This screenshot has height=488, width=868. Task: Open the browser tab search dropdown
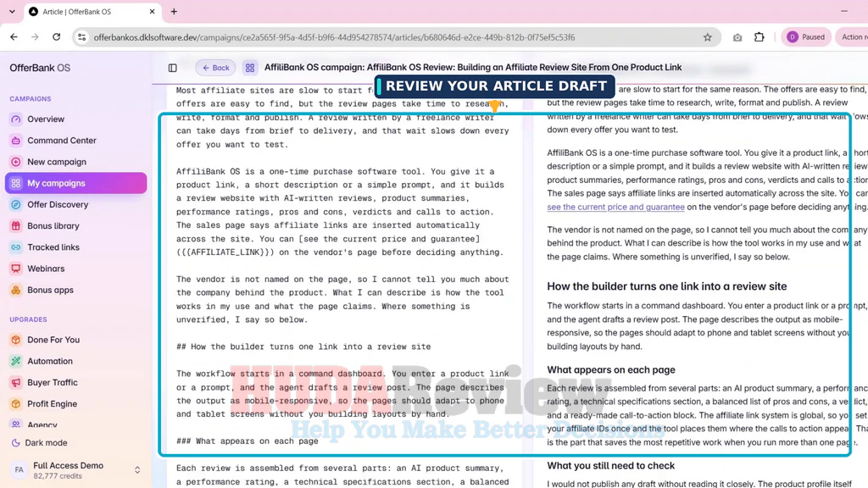(x=12, y=11)
